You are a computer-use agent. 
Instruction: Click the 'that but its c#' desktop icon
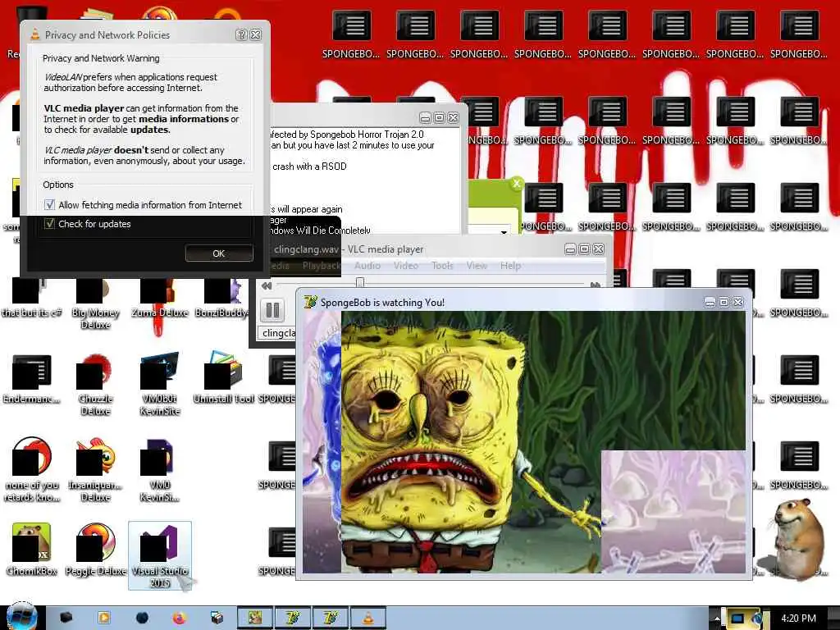point(32,298)
